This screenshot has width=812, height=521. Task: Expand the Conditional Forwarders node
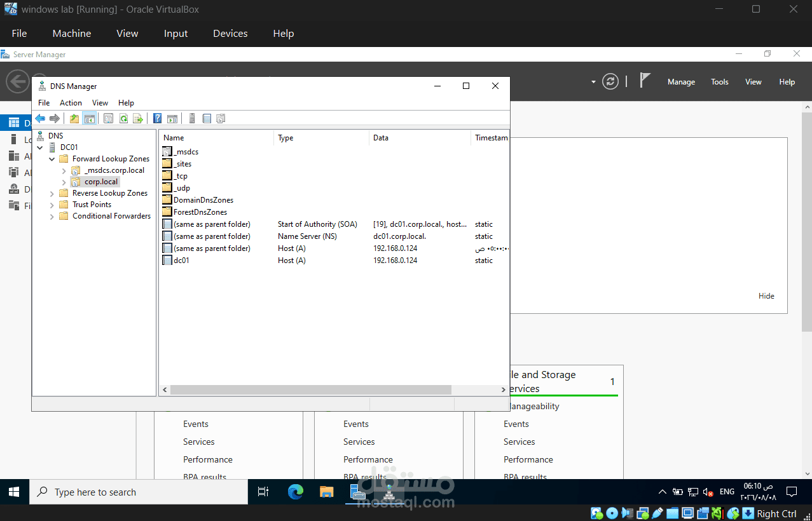[x=52, y=216]
